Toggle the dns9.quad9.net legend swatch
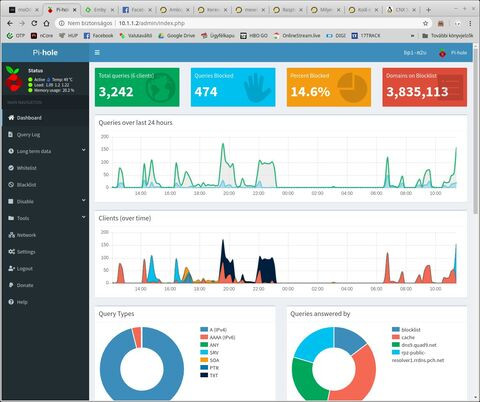Viewport: 480px width, 402px height. [x=396, y=345]
